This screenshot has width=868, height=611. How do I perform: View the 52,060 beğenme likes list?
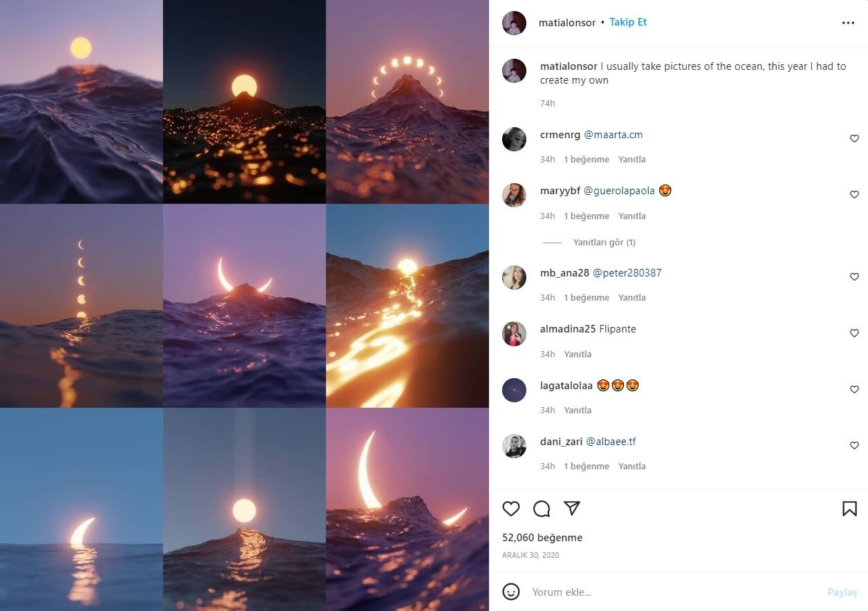point(542,538)
